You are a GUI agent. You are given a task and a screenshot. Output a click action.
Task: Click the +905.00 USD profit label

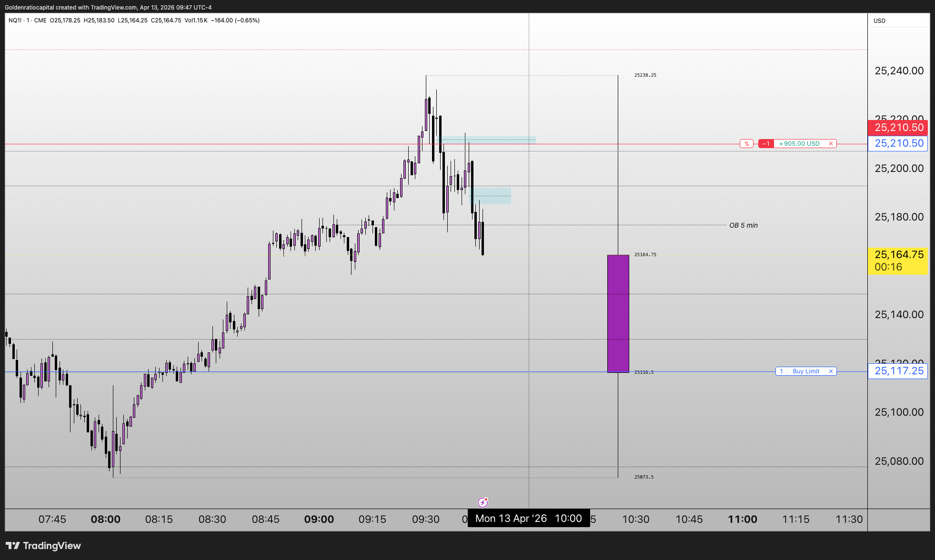click(x=799, y=143)
